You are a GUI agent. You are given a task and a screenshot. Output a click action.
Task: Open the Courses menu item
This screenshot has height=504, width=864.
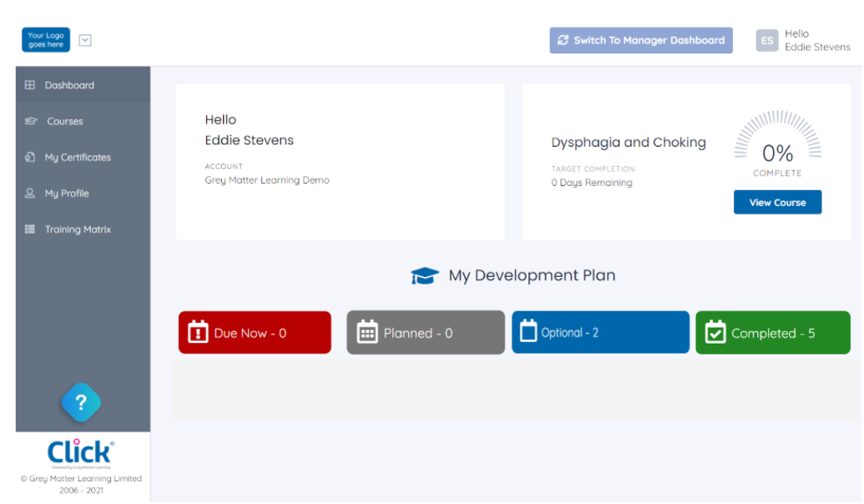pyautogui.click(x=83, y=121)
